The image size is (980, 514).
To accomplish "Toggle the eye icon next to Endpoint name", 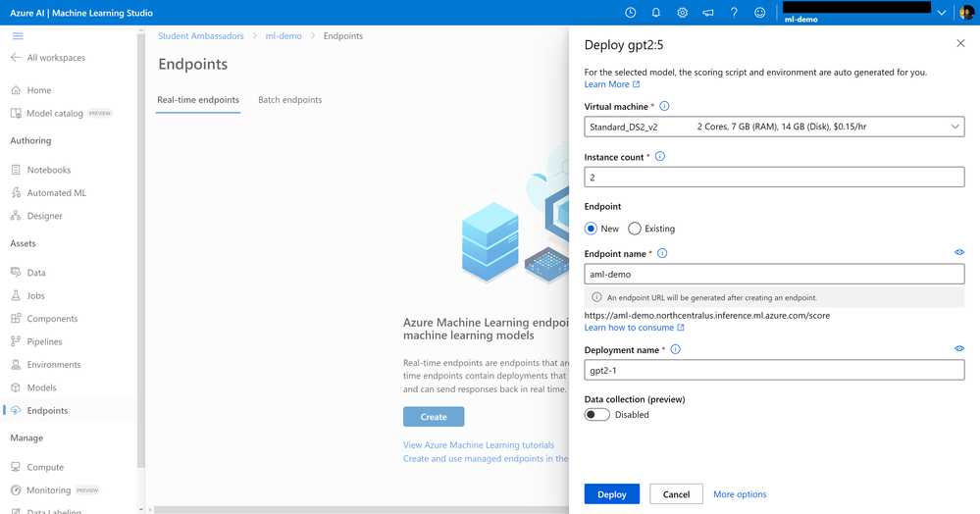I will pos(959,252).
